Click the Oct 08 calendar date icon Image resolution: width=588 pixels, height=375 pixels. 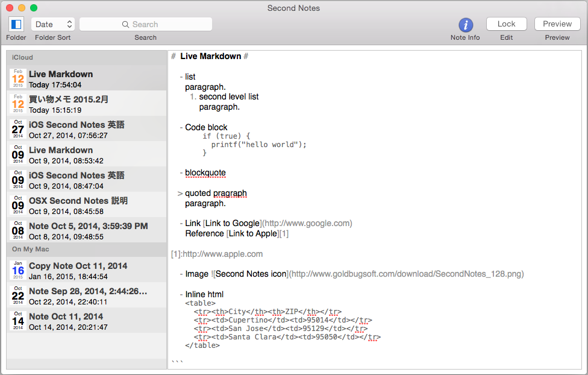(x=18, y=230)
